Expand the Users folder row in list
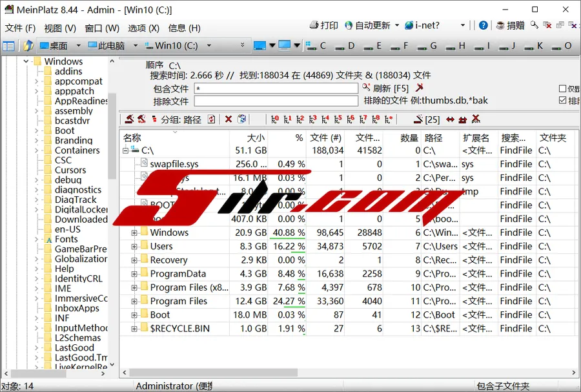 click(134, 247)
